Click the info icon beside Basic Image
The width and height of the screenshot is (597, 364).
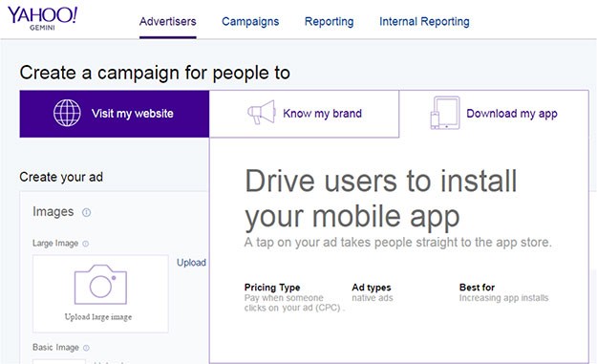click(86, 348)
